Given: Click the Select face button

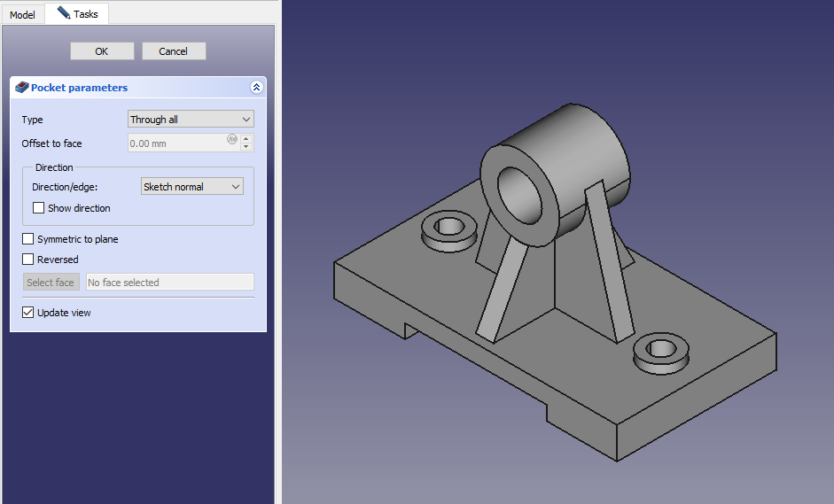Looking at the screenshot, I should coord(51,283).
